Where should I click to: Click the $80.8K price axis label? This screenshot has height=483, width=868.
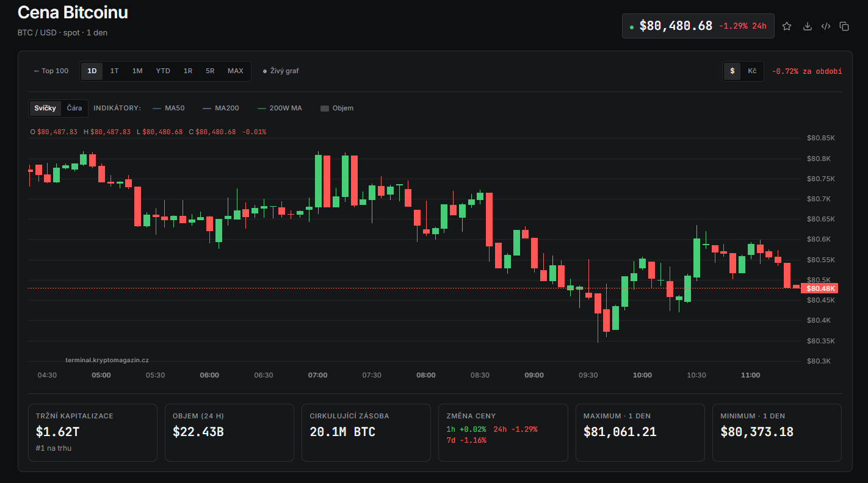pyautogui.click(x=819, y=159)
